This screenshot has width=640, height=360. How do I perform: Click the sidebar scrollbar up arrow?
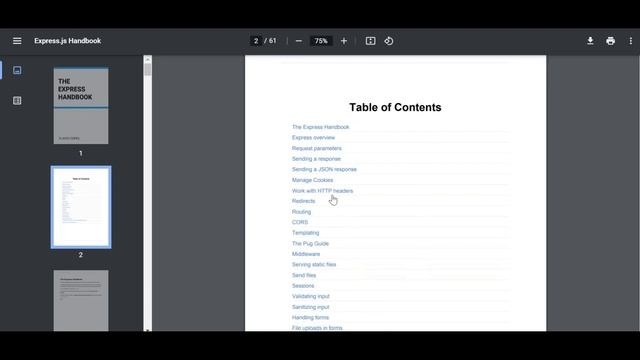[x=147, y=60]
